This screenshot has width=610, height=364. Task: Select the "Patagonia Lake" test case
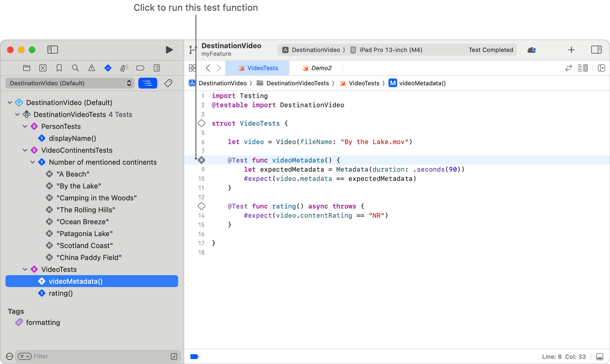(85, 234)
